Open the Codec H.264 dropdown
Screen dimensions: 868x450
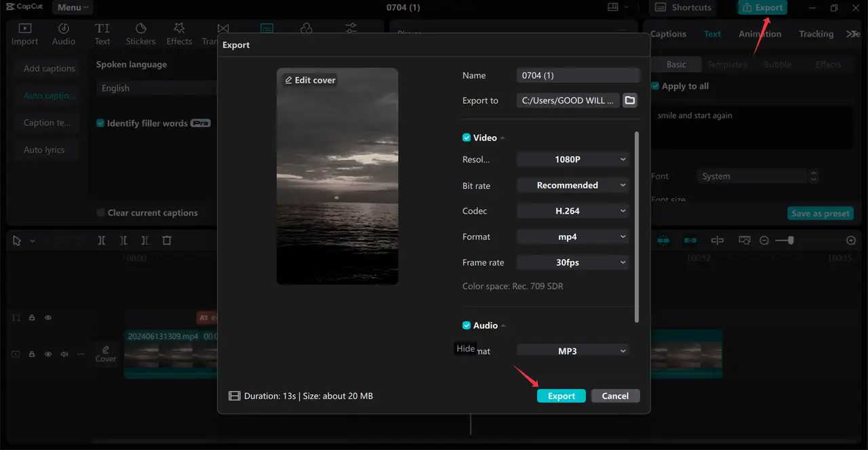573,211
